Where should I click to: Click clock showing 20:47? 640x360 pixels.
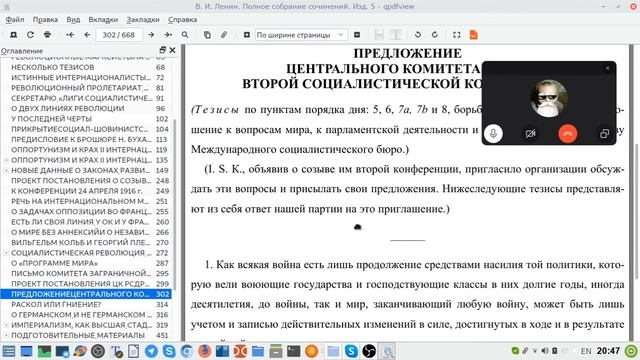[x=608, y=351]
